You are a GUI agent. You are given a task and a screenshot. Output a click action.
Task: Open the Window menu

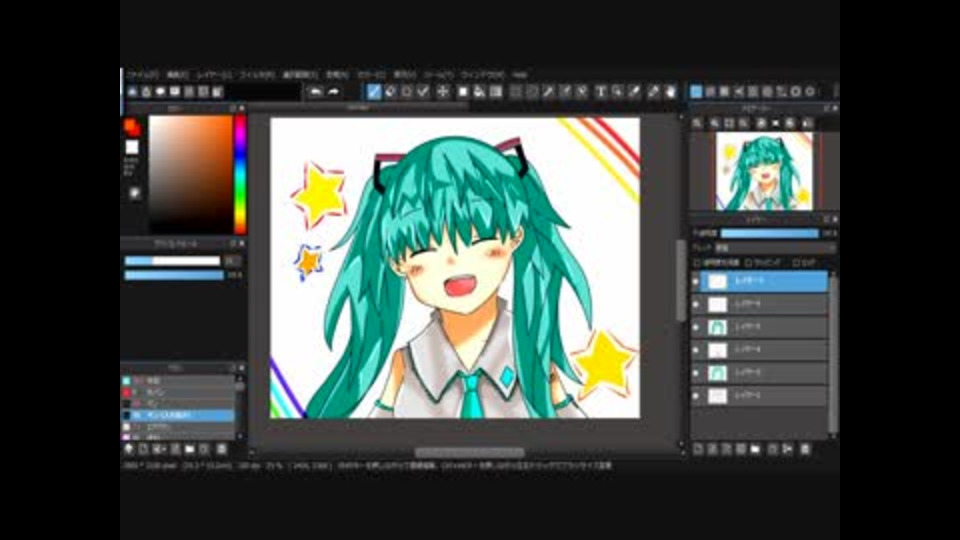coord(482,75)
